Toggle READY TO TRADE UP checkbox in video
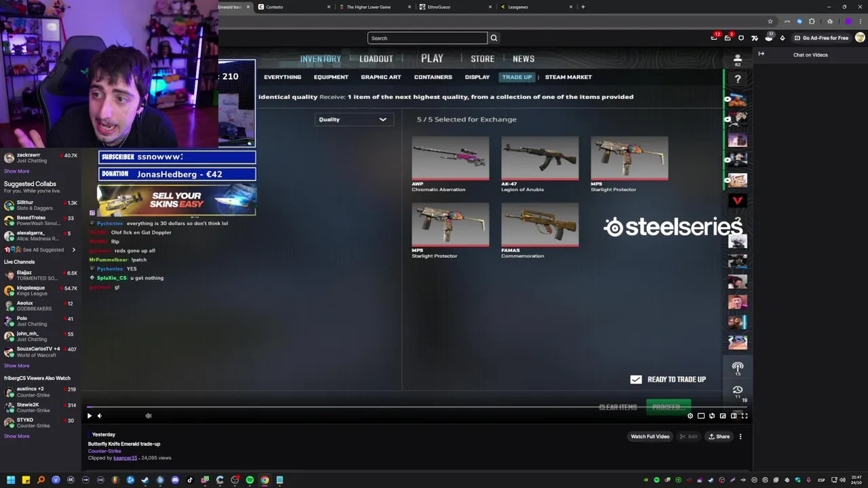The height and width of the screenshot is (488, 868). coord(636,380)
